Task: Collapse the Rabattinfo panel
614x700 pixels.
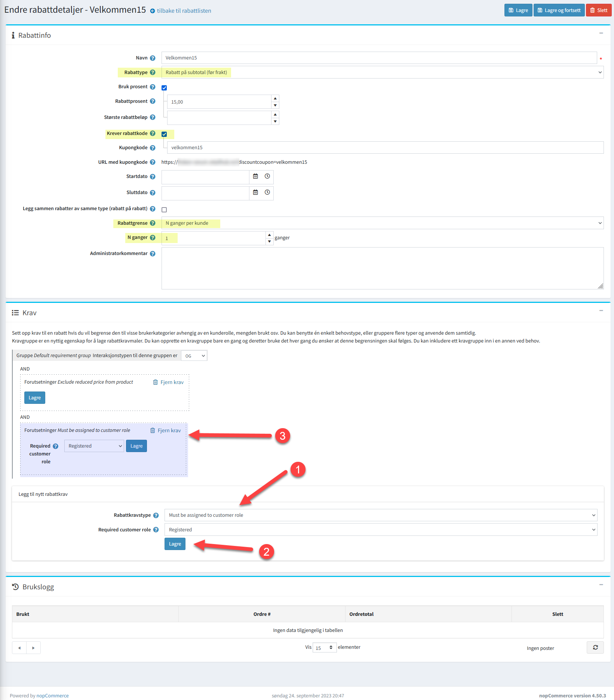Action: (601, 33)
